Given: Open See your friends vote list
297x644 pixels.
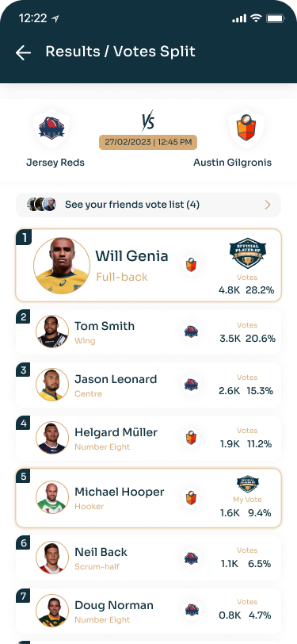Looking at the screenshot, I should (149, 205).
